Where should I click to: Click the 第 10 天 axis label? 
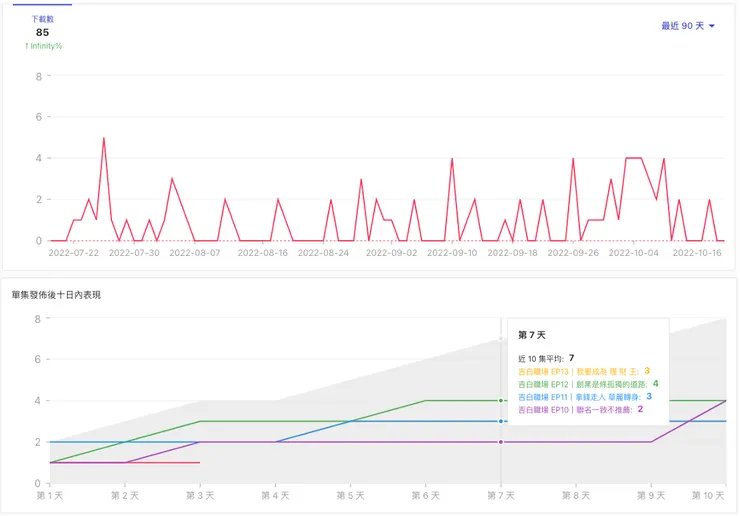click(708, 495)
